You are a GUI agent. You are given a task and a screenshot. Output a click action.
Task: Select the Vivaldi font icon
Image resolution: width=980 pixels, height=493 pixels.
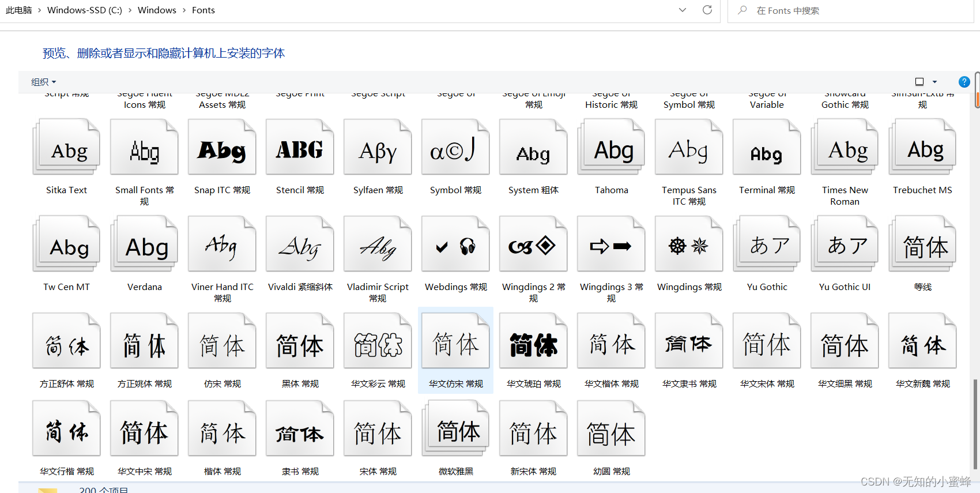pos(300,244)
